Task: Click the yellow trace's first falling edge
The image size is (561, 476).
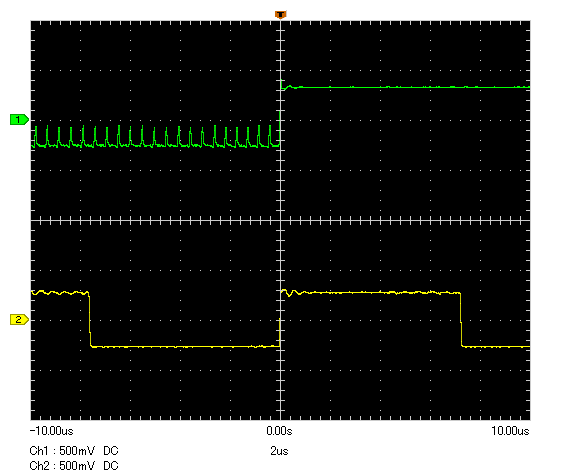Action: pyautogui.click(x=90, y=320)
